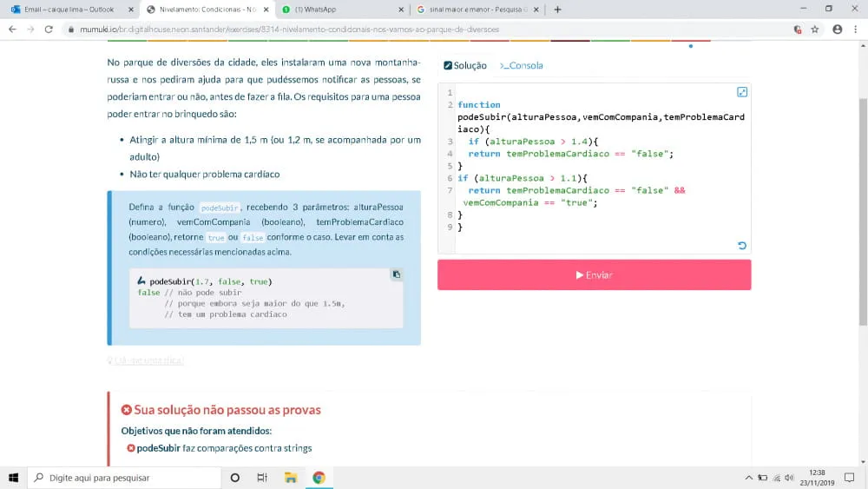
Task: Click the Cortana circle icon
Action: click(234, 478)
